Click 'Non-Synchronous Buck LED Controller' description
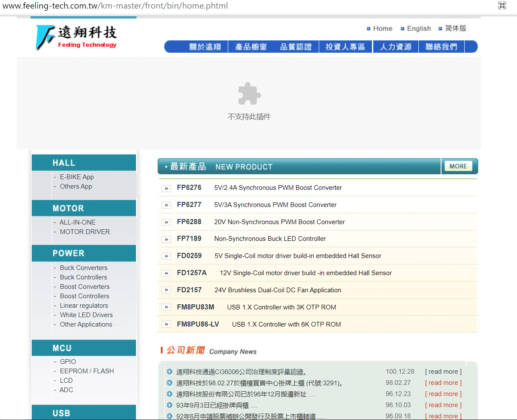The width and height of the screenshot is (517, 420). 270,239
